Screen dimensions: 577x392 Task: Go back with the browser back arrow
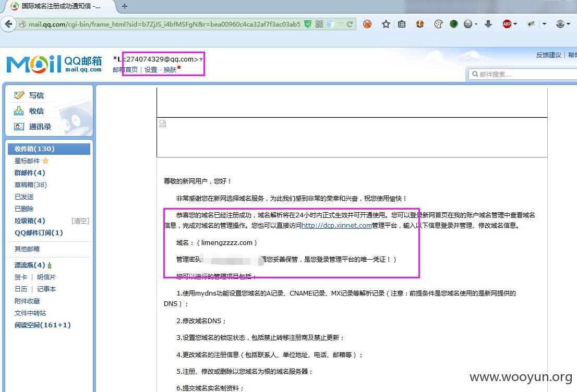8,24
